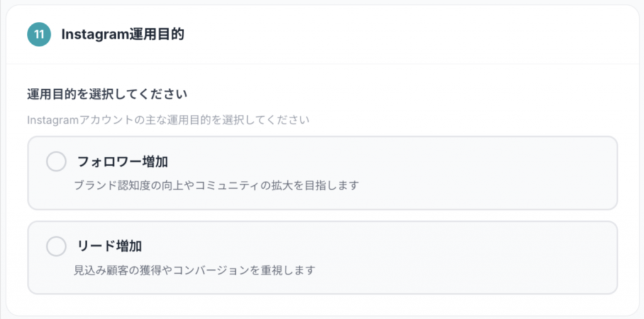
Task: Click the リード増加 option title text
Action: pyautogui.click(x=113, y=246)
